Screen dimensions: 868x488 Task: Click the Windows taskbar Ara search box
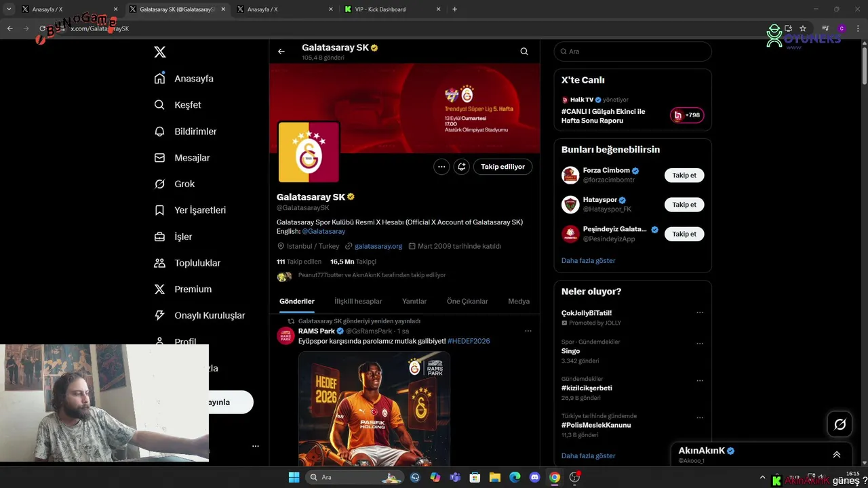coord(355,477)
